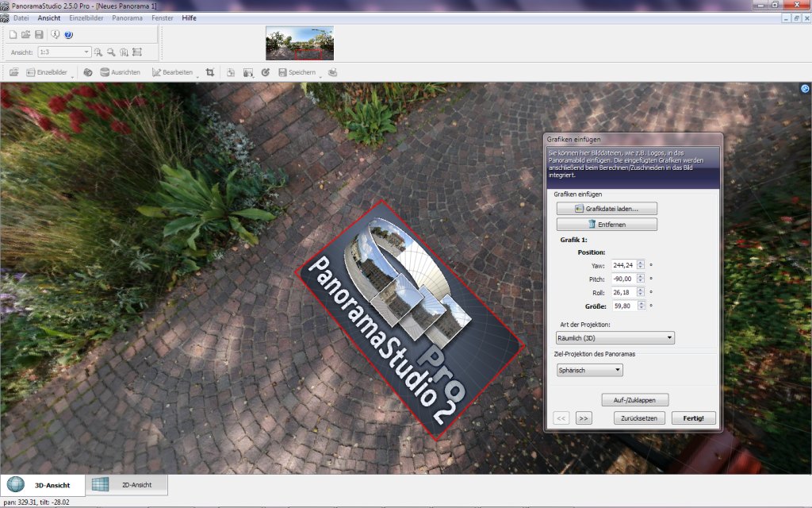Create a new panorama document
812x508 pixels.
pos(13,35)
